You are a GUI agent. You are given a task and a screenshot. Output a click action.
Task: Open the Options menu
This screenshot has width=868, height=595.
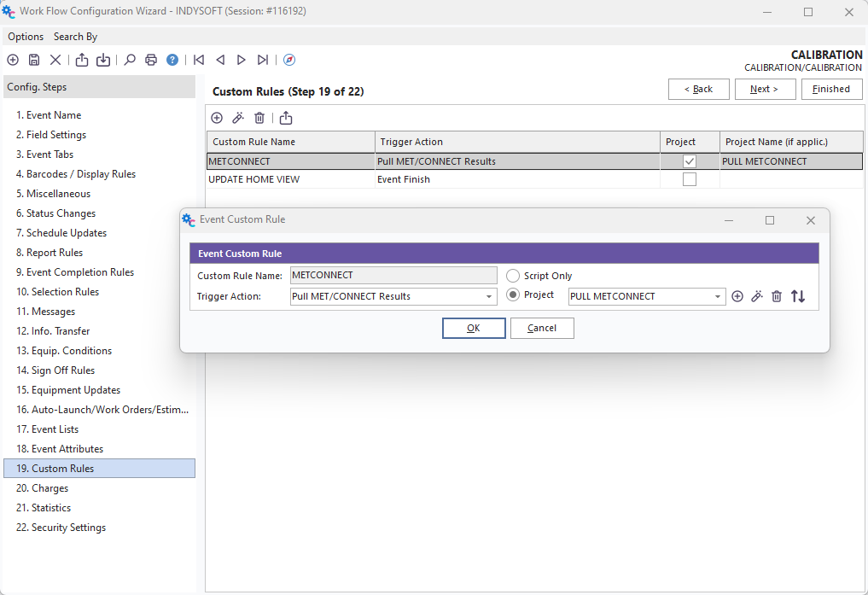click(26, 37)
